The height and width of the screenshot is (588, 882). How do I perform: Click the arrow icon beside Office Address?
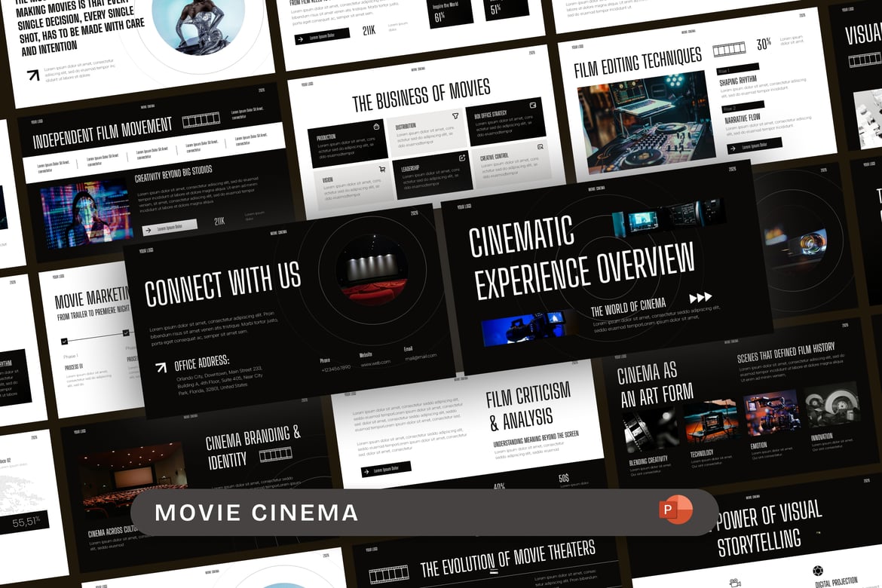point(161,367)
